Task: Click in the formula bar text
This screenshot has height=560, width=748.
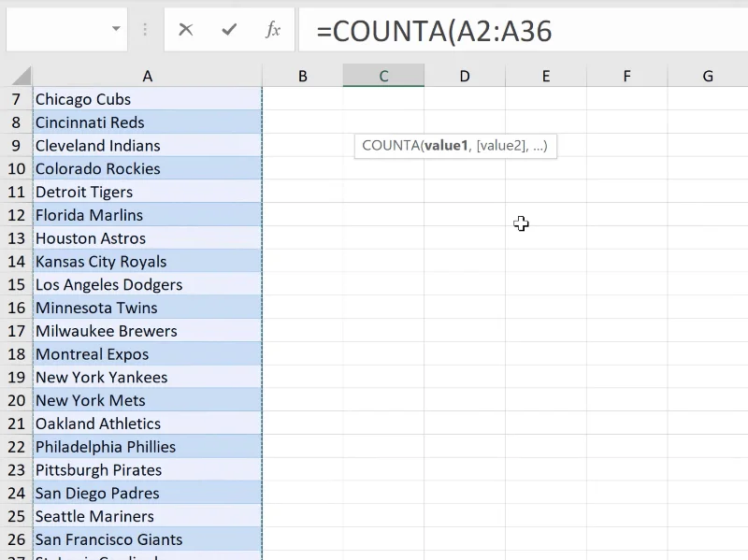Action: [434, 32]
